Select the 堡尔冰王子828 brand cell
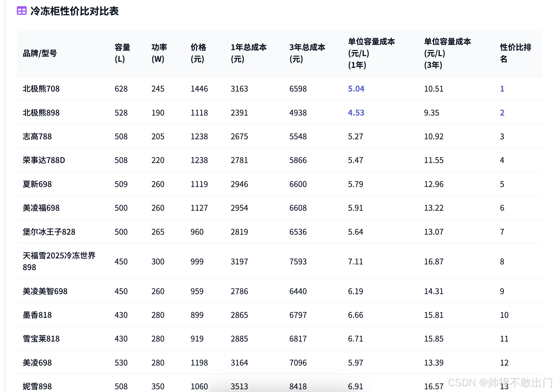Viewport: 554px width, 392px height. coord(49,232)
